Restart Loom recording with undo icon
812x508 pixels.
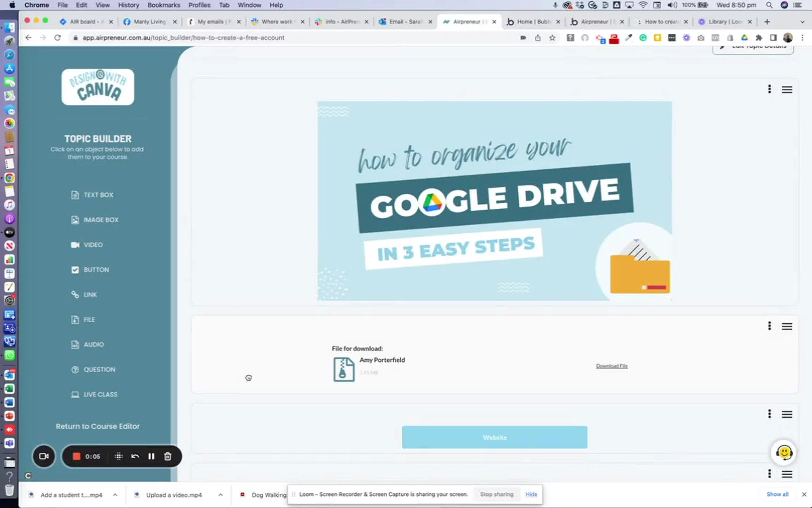pyautogui.click(x=135, y=456)
